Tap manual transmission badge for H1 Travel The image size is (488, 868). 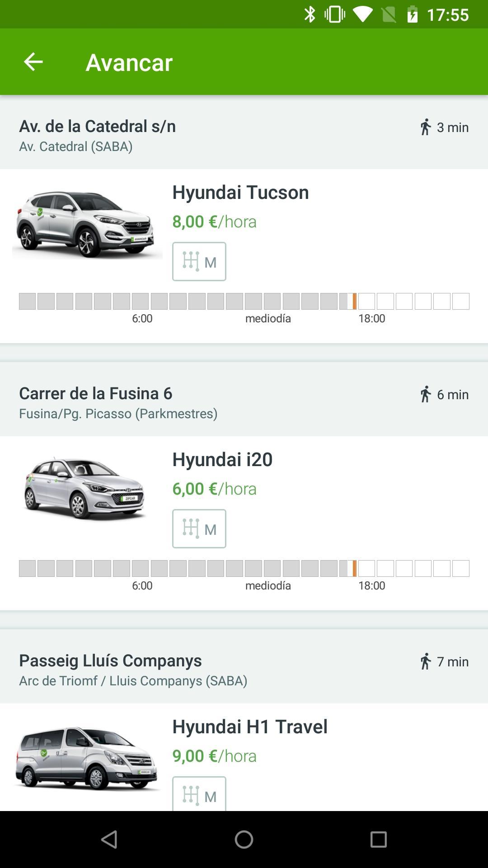point(199,794)
